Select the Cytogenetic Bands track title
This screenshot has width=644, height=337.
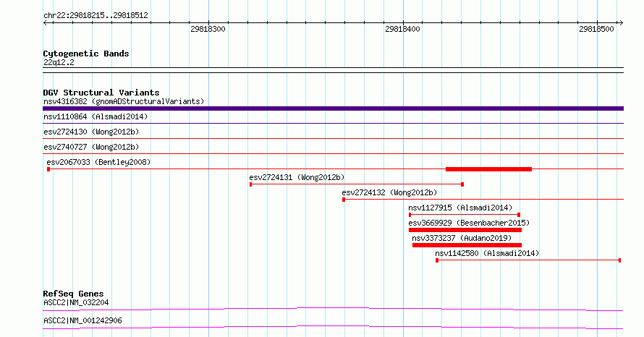[86, 54]
